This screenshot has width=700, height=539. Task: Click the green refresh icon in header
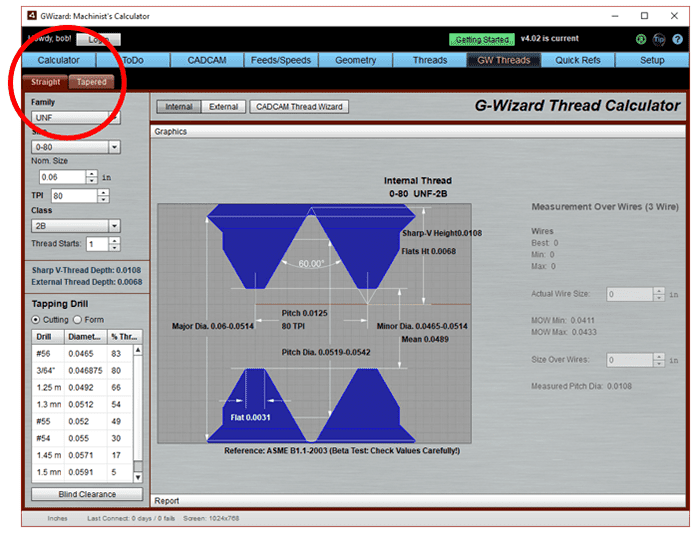641,39
